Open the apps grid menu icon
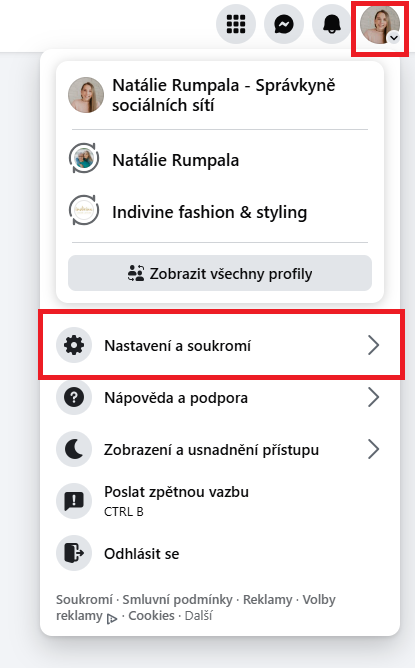 236,24
